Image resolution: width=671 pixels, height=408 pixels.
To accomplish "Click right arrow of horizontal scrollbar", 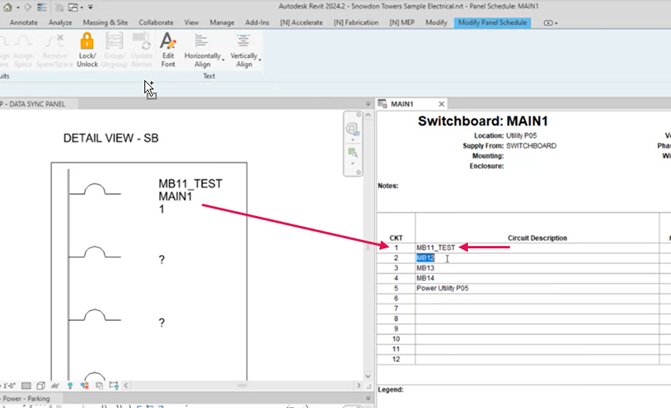I will 359,385.
